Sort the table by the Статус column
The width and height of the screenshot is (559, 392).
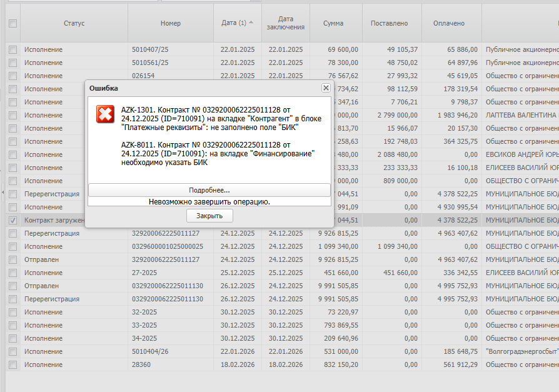pyautogui.click(x=74, y=23)
